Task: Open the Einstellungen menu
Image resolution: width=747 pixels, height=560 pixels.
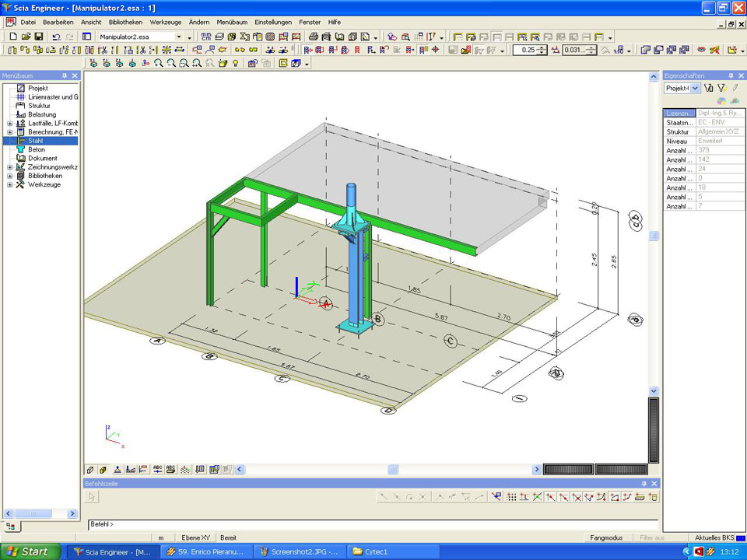Action: (x=272, y=22)
